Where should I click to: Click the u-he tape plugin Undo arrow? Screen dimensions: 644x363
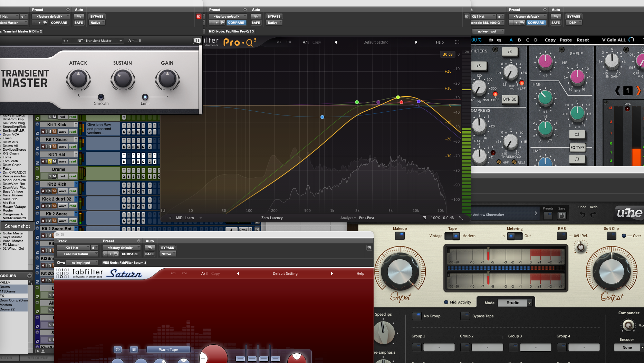[x=582, y=215]
